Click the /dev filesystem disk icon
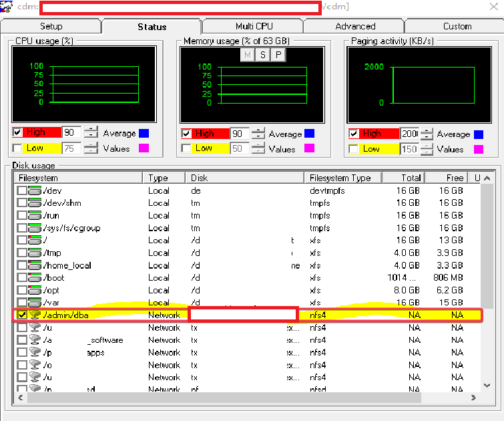504x421 pixels. point(35,190)
